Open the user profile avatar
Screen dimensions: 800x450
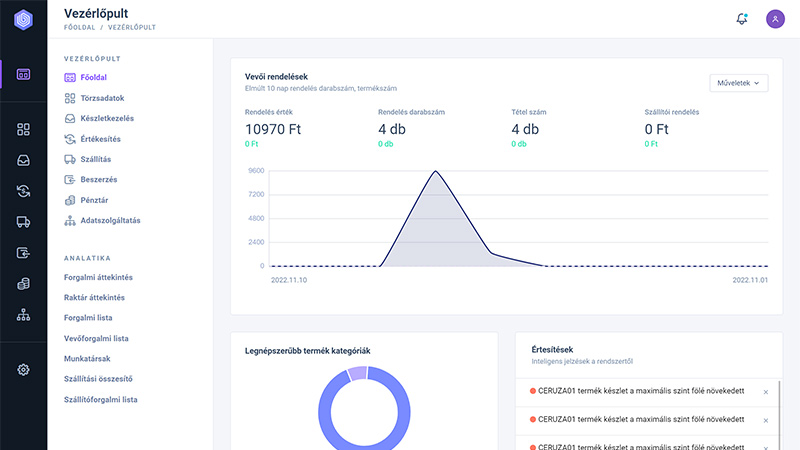775,19
